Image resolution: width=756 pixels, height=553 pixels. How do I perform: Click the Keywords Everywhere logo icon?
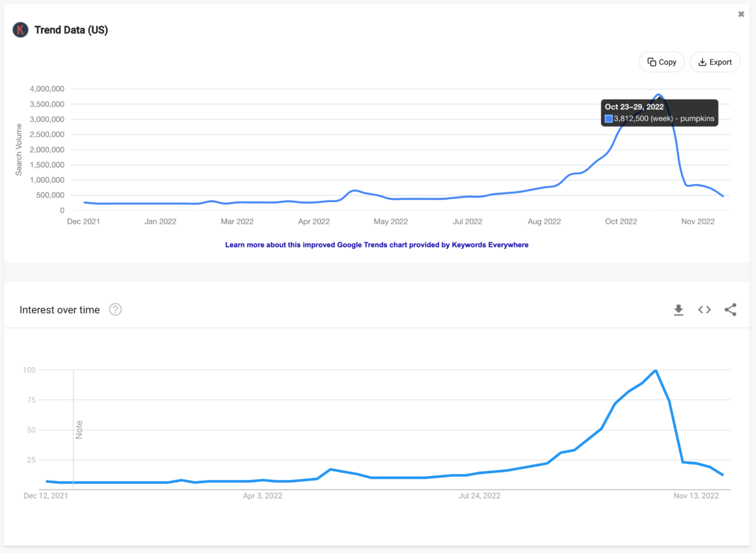point(20,30)
